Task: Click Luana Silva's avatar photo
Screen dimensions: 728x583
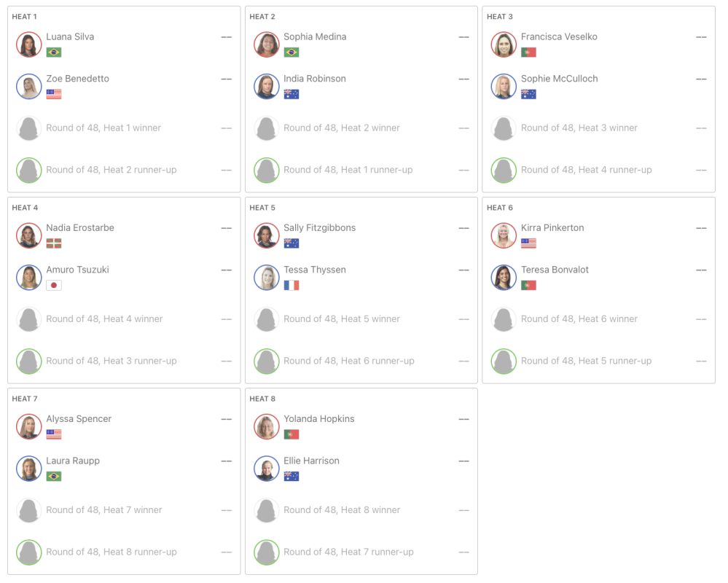Action: click(x=29, y=44)
